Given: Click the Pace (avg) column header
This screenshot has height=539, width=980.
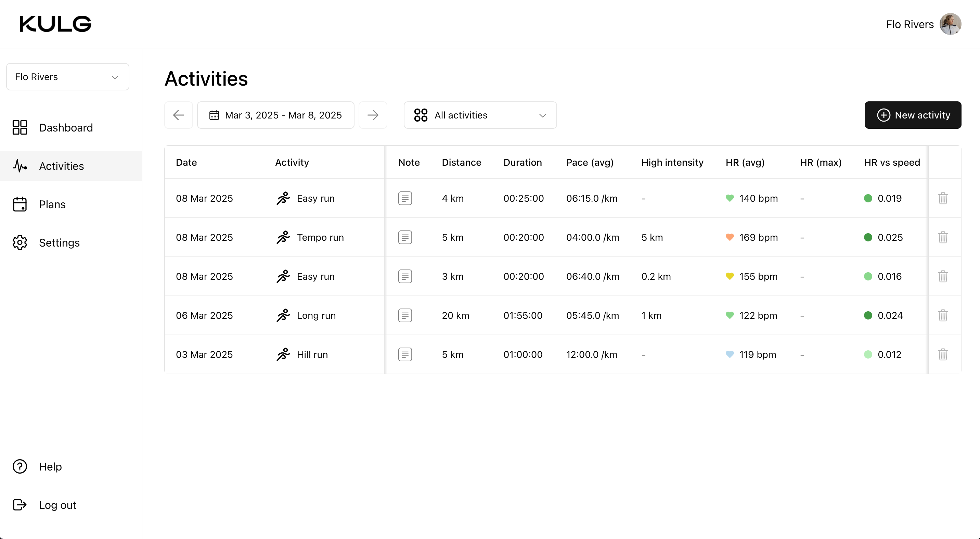Looking at the screenshot, I should click(x=590, y=163).
